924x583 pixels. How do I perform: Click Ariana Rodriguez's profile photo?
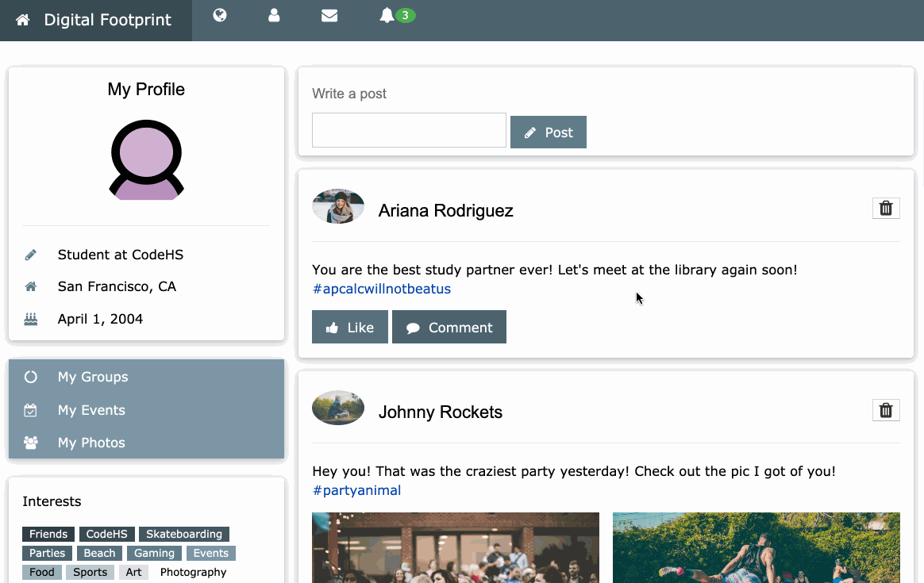point(338,206)
